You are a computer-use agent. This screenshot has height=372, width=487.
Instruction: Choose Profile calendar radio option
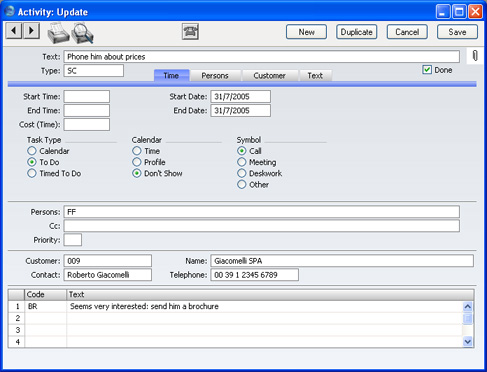137,162
